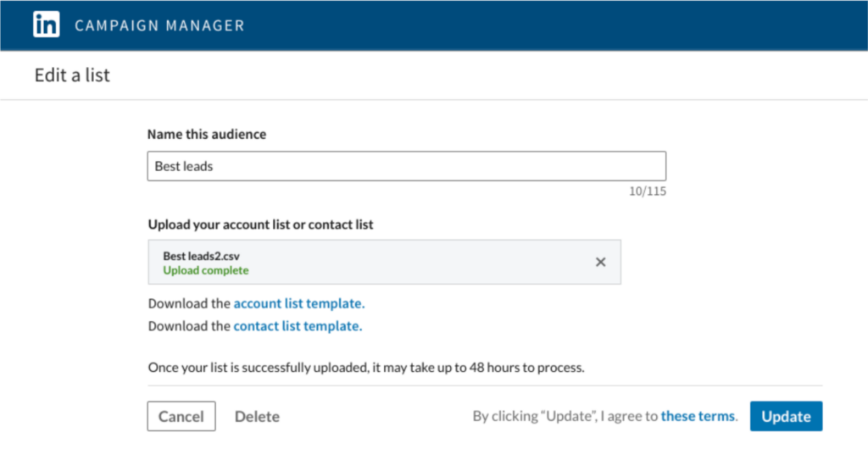The image size is (868, 471).
Task: Open the 'these terms' link
Action: click(698, 416)
